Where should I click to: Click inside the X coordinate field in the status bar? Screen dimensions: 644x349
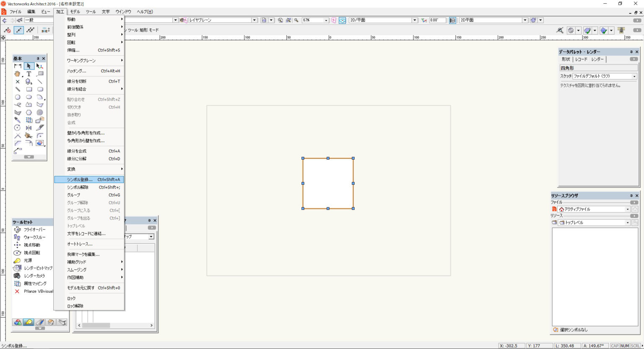coord(512,346)
